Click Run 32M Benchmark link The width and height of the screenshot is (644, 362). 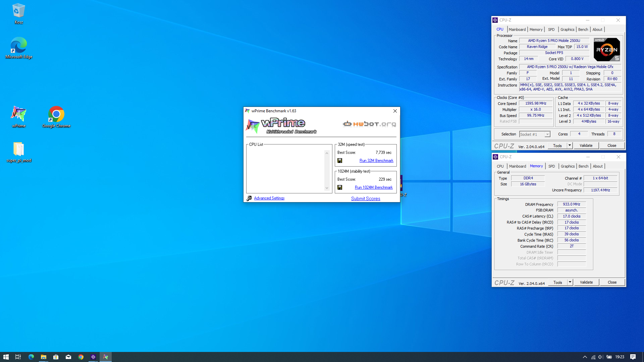point(376,161)
